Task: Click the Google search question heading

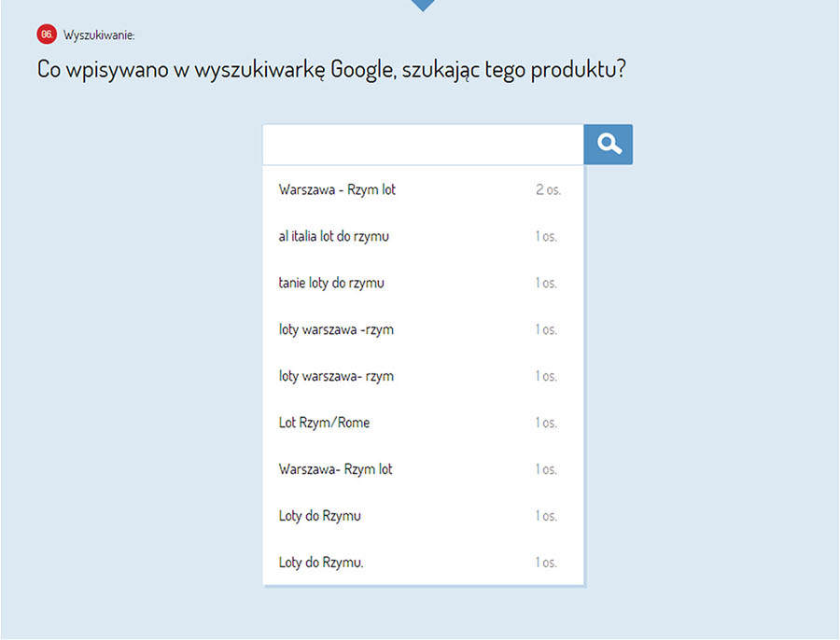Action: (331, 71)
